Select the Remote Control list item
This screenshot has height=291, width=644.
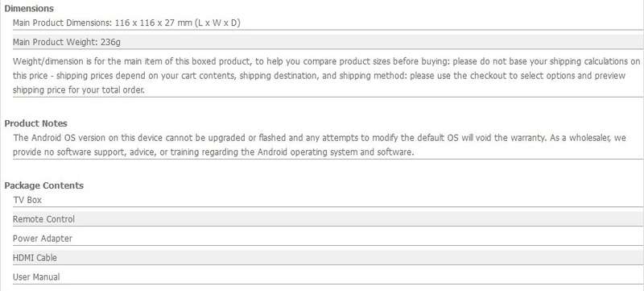click(328, 219)
